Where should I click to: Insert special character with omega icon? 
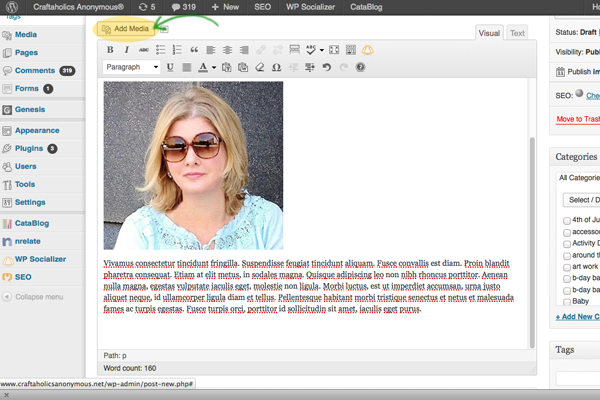(x=277, y=68)
